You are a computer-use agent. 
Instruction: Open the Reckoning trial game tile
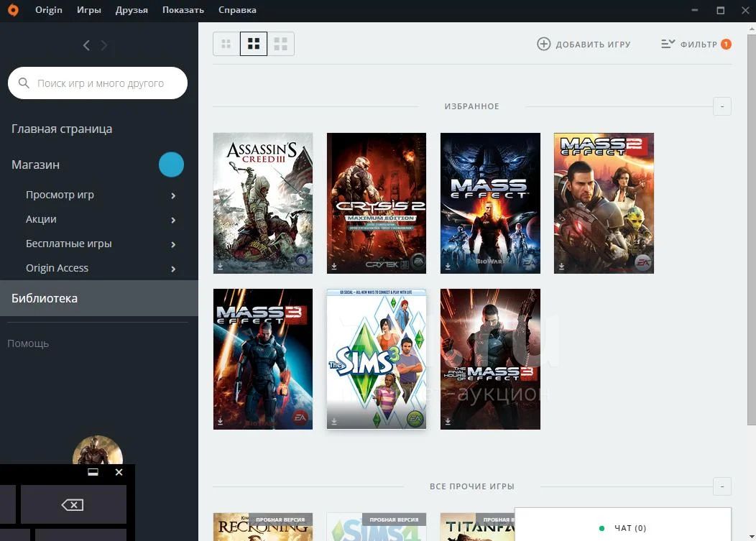tap(263, 527)
